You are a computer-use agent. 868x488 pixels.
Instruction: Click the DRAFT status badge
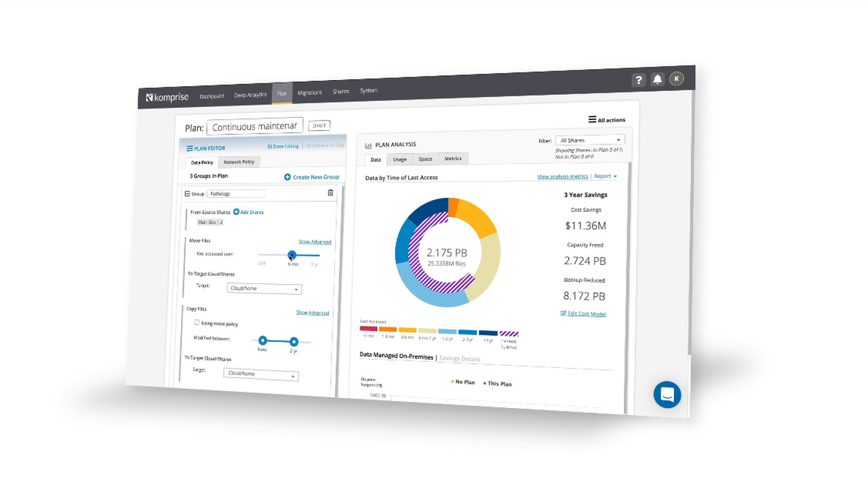[x=319, y=125]
